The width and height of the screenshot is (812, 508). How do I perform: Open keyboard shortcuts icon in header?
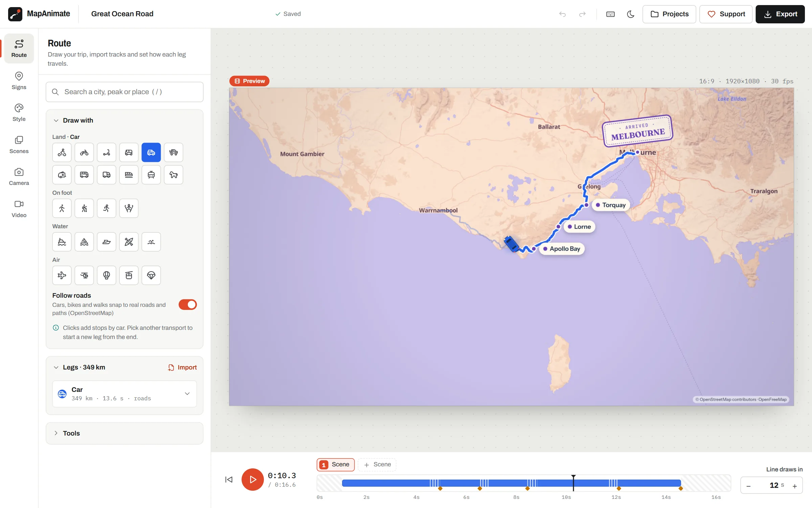pos(610,14)
